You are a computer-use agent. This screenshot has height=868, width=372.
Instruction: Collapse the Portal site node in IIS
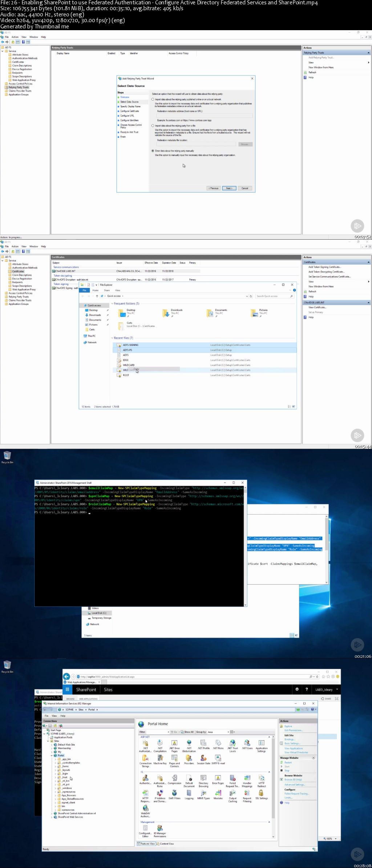[52, 755]
